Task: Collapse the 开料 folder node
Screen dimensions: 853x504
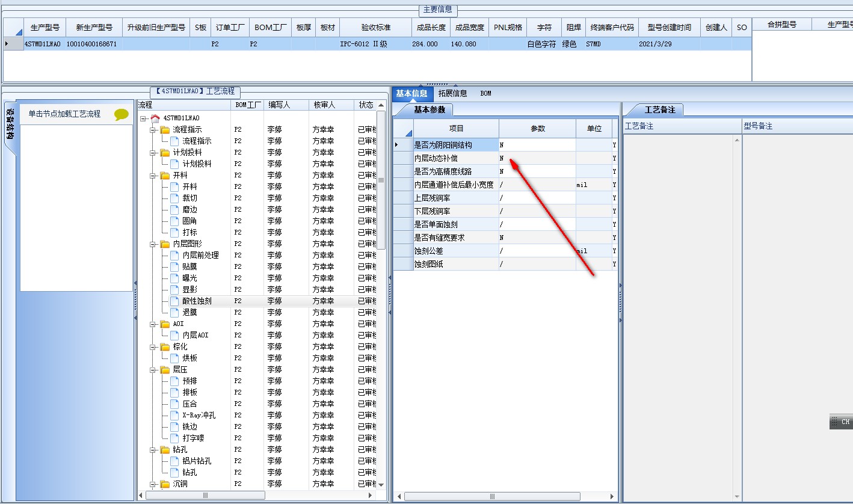Action: tap(153, 176)
